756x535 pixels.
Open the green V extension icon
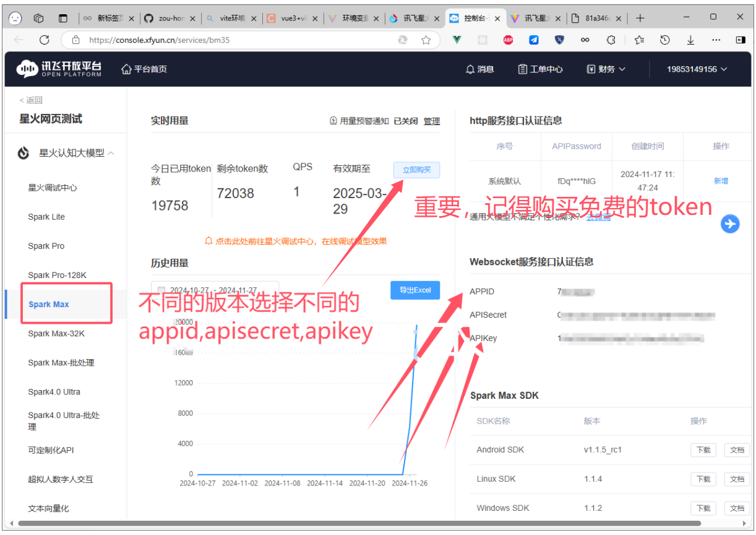456,40
